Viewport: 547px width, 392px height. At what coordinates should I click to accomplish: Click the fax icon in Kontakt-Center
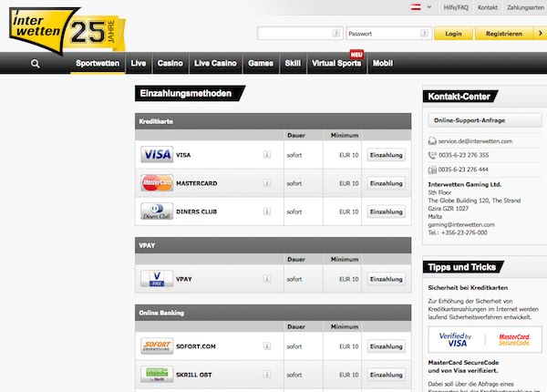(432, 170)
